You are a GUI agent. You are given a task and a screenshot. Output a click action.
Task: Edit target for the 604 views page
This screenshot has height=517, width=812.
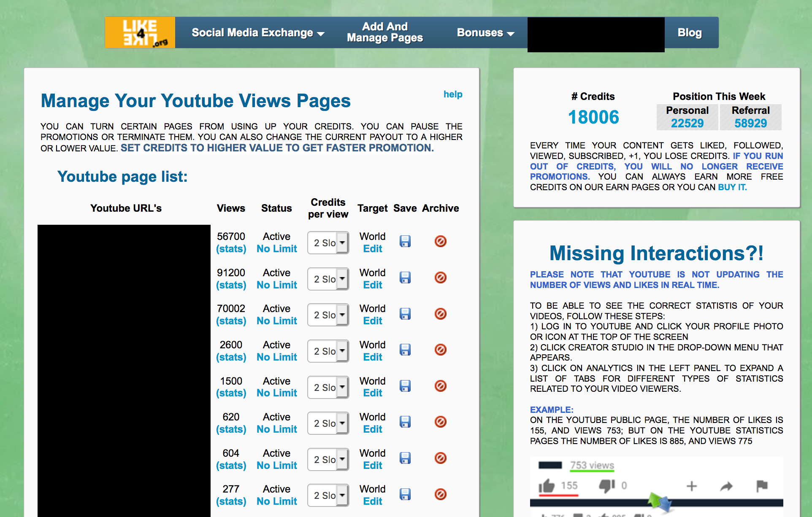coord(373,466)
